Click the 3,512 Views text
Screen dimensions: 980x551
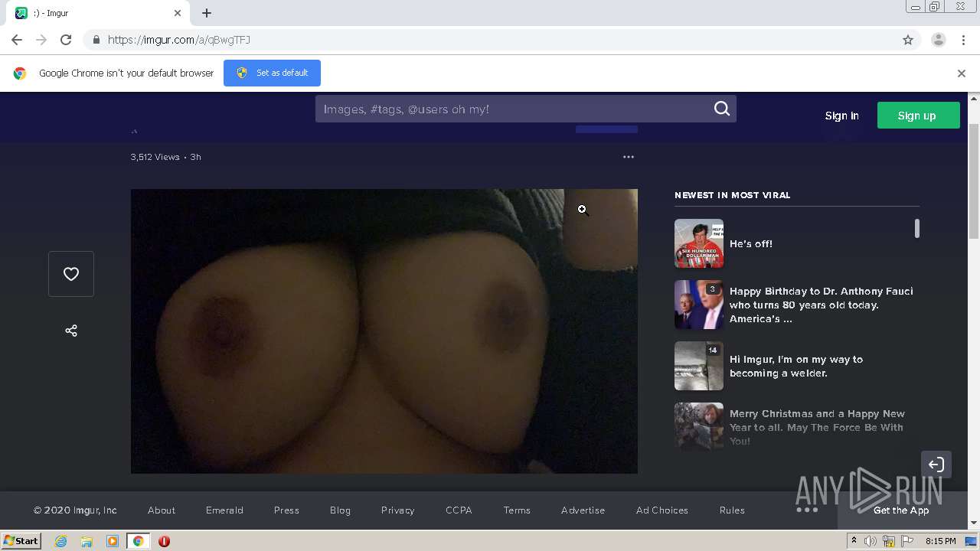pyautogui.click(x=155, y=157)
